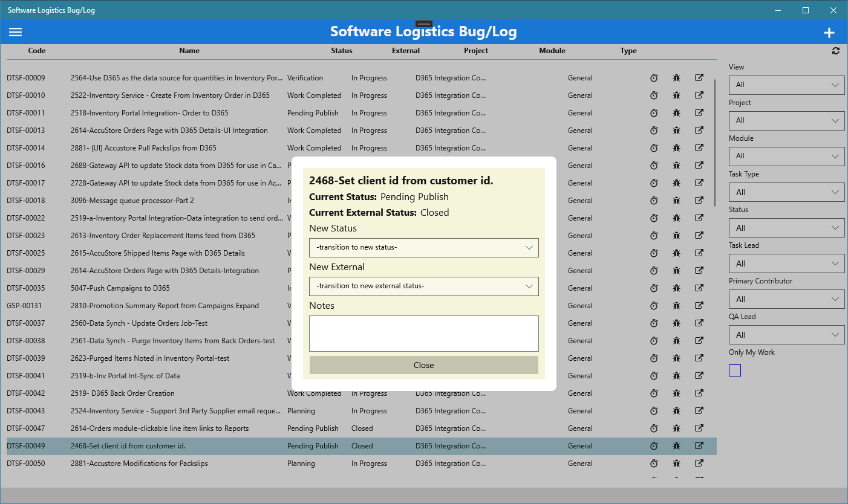The image size is (848, 504).
Task: Open the Task Lead filter dropdown
Action: (786, 263)
